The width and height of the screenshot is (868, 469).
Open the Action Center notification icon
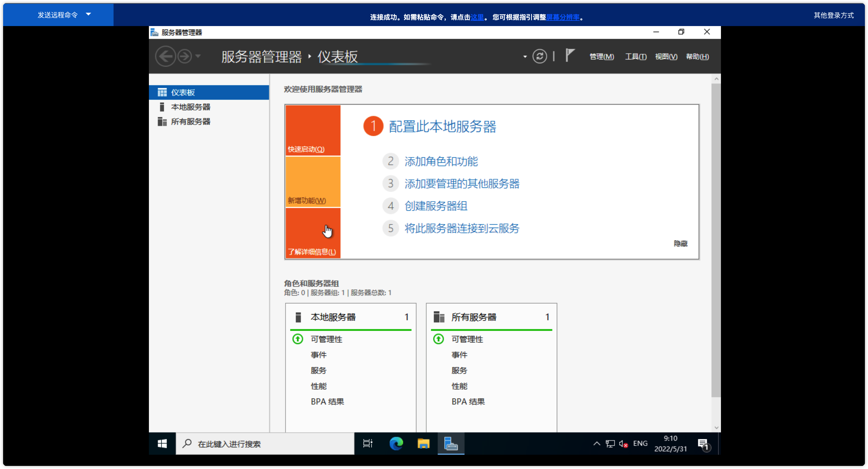[704, 444]
